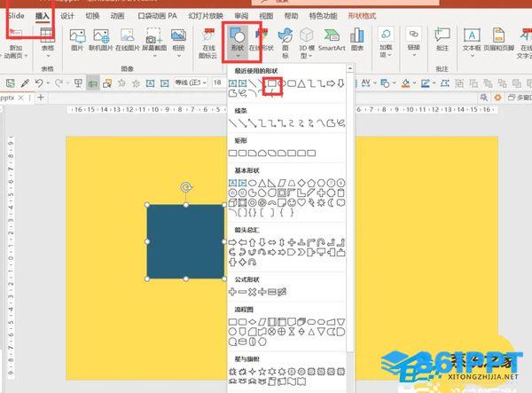Click the undo arrow in quick toolbar
Viewport: 532px width, 393px height.
point(39,83)
